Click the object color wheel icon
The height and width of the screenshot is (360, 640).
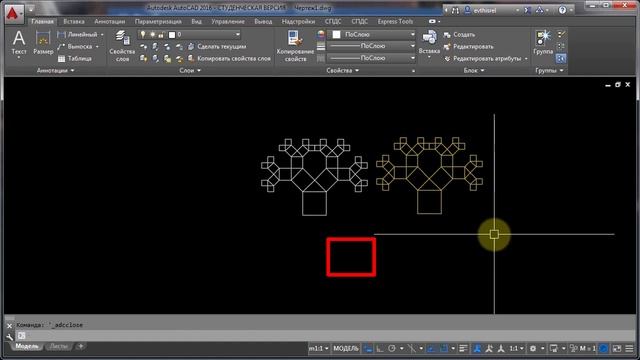coord(321,35)
